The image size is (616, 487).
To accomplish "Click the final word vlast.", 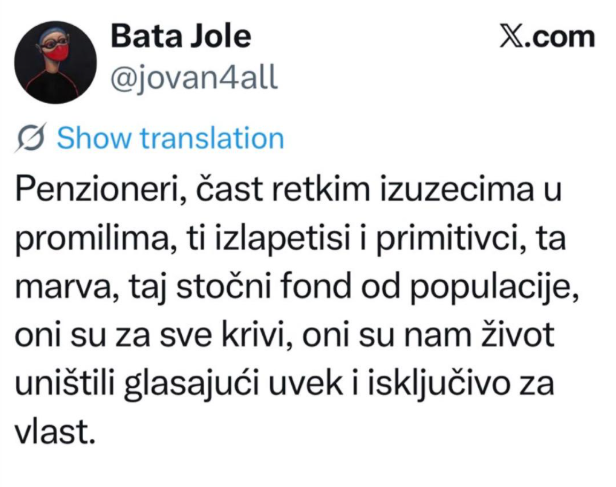I will tap(55, 432).
